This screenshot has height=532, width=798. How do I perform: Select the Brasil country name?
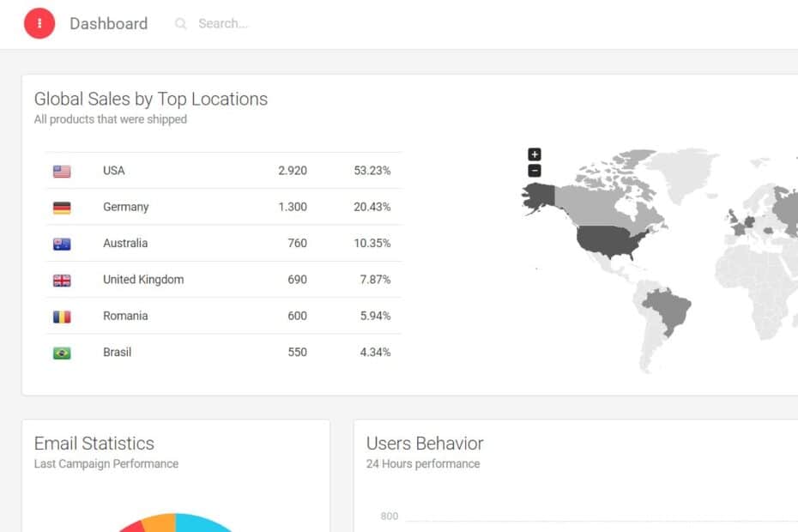point(117,353)
